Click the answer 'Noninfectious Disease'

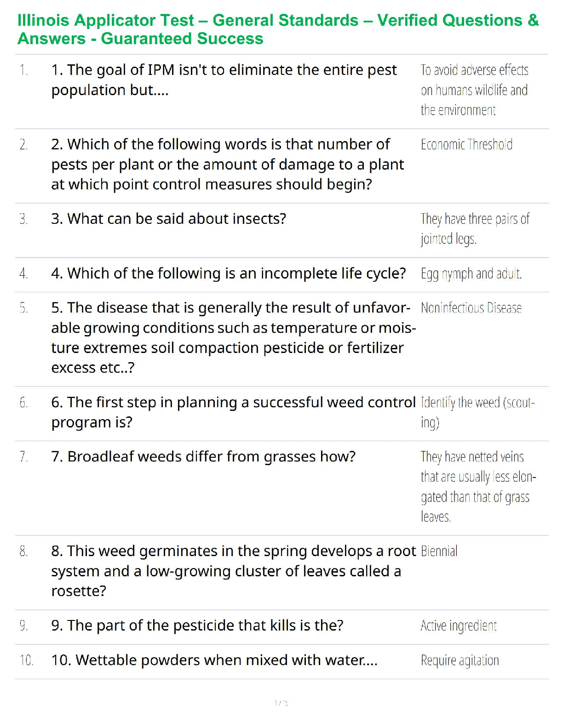471,308
